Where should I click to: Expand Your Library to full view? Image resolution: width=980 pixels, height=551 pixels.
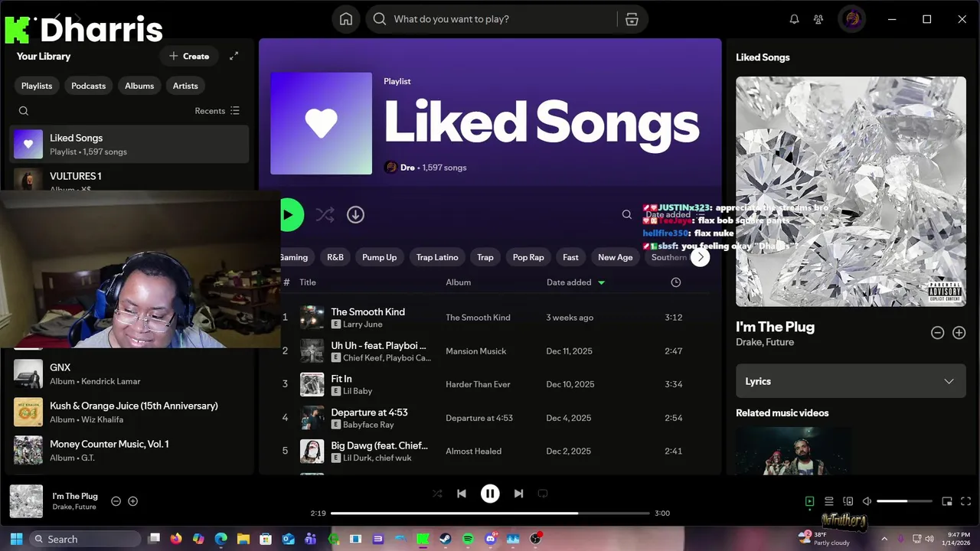pyautogui.click(x=234, y=56)
